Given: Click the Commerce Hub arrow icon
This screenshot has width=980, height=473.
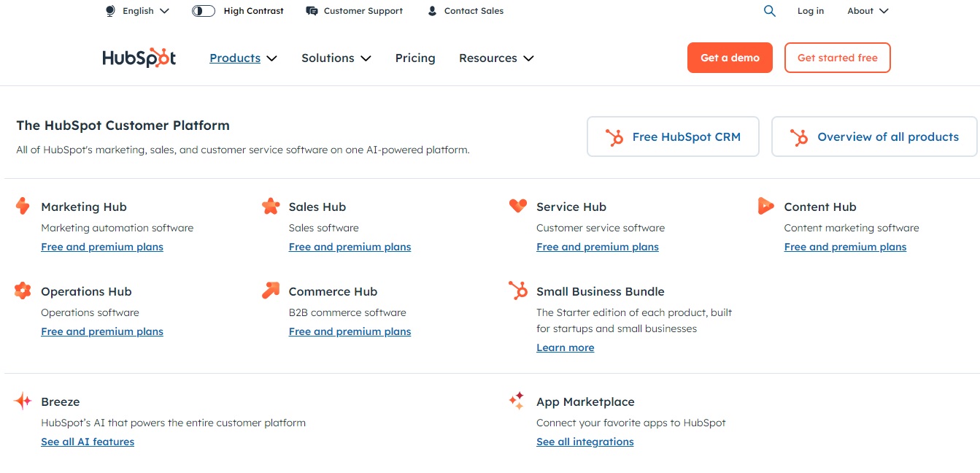Looking at the screenshot, I should pyautogui.click(x=271, y=291).
